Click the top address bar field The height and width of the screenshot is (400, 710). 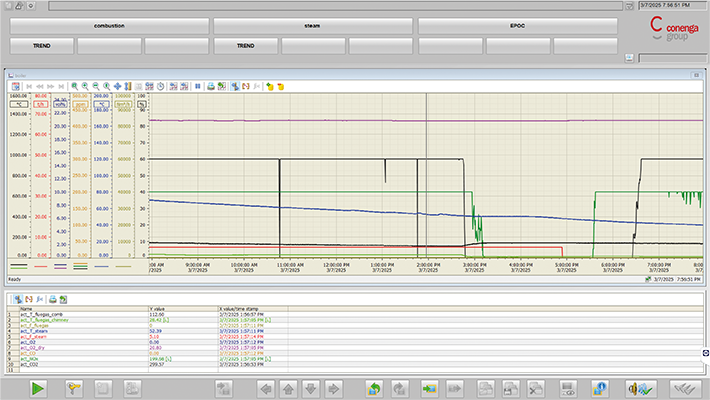click(x=336, y=6)
